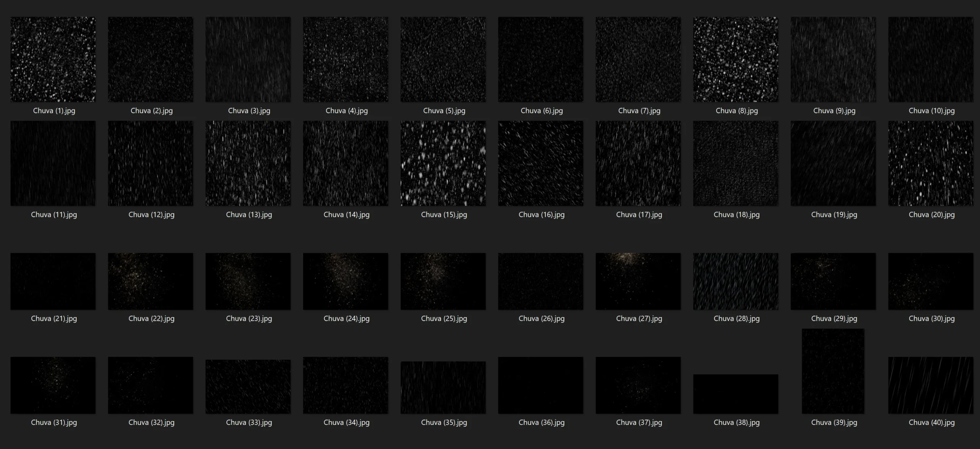Select the tall Chuva (39).jpg thumbnail
This screenshot has width=980, height=449.
(x=833, y=371)
